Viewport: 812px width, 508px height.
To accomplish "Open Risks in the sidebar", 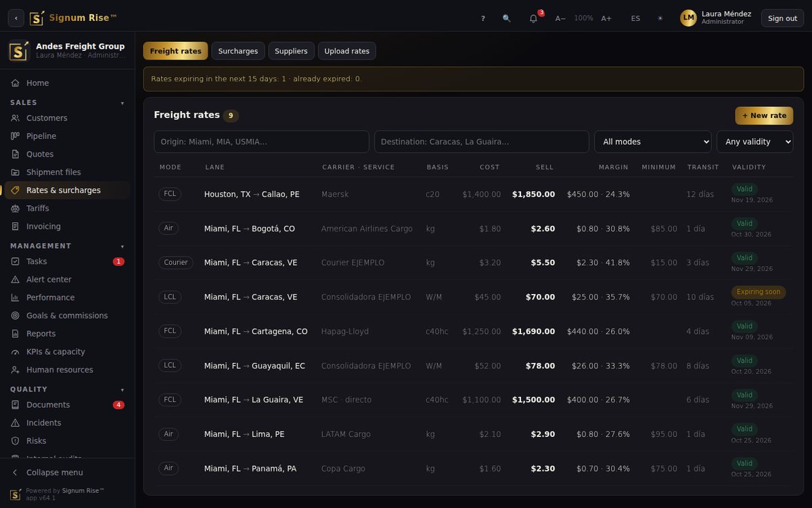I will coord(68,441).
